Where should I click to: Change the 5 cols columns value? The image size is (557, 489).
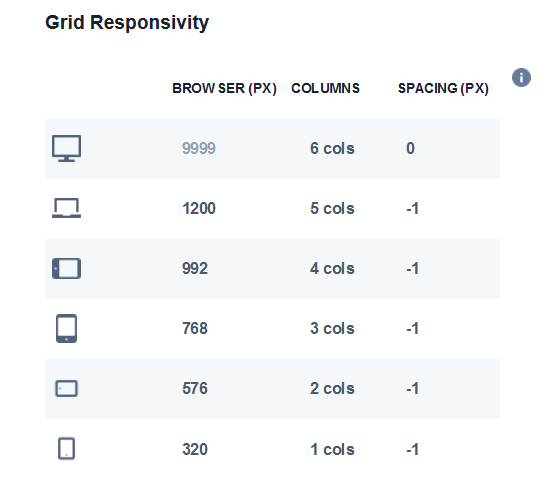point(332,208)
